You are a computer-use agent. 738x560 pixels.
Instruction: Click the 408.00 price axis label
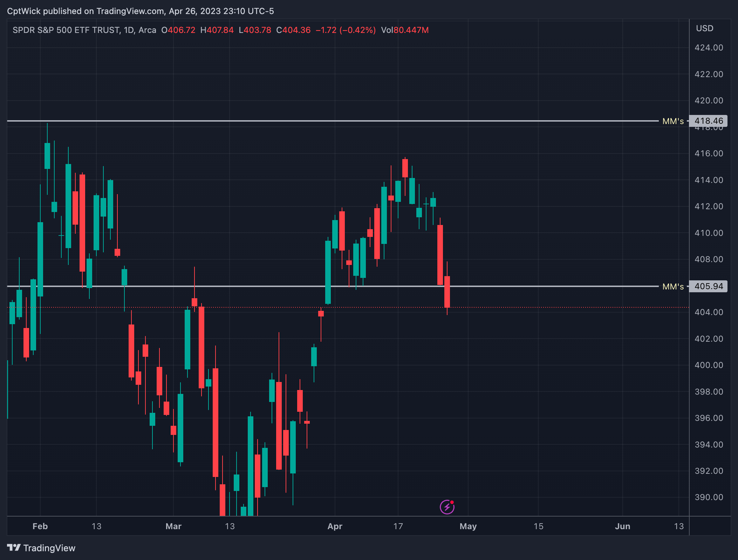coord(709,259)
